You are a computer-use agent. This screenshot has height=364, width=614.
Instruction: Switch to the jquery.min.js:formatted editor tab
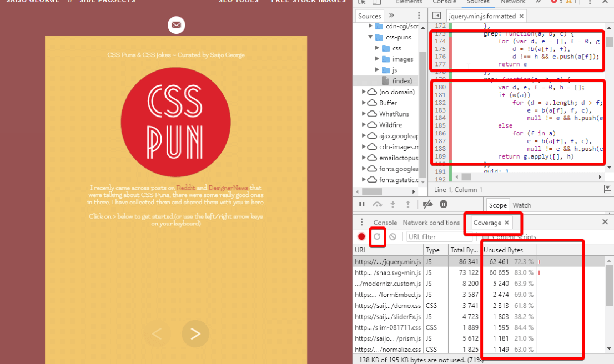pos(482,16)
